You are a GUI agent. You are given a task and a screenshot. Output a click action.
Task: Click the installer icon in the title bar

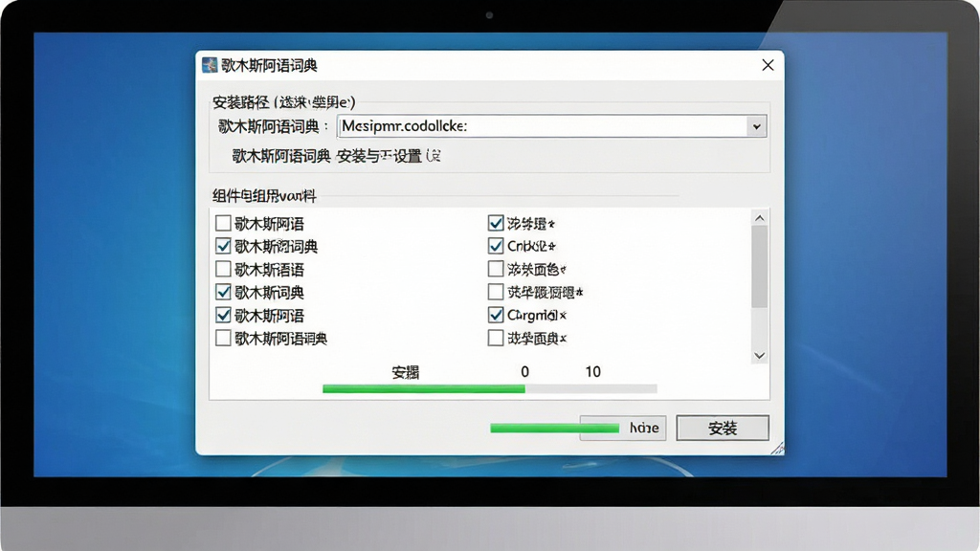(x=210, y=65)
